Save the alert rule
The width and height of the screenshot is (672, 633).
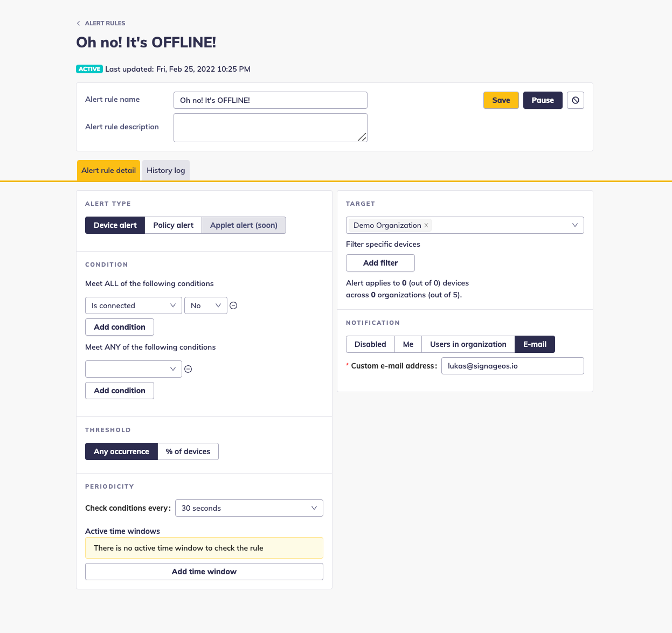click(x=501, y=100)
